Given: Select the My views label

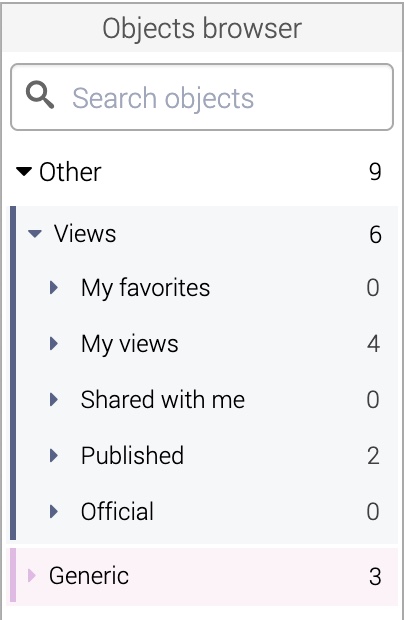Looking at the screenshot, I should click(130, 344).
